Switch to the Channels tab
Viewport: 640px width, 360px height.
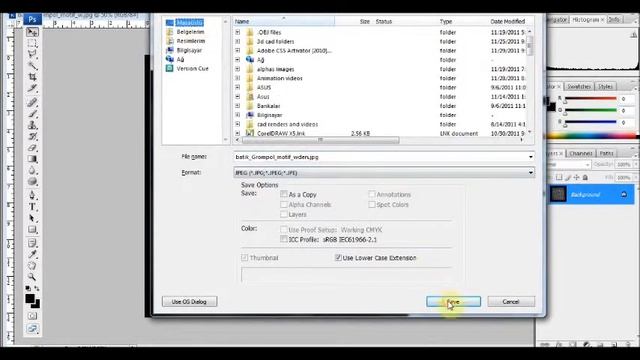tap(580, 153)
